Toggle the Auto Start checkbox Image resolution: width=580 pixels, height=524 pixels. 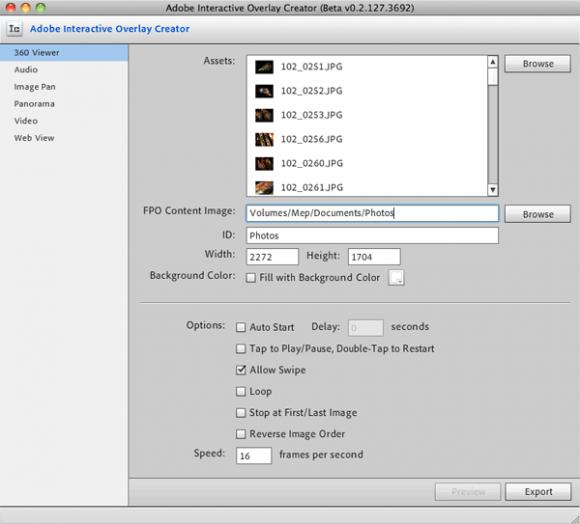click(x=241, y=327)
